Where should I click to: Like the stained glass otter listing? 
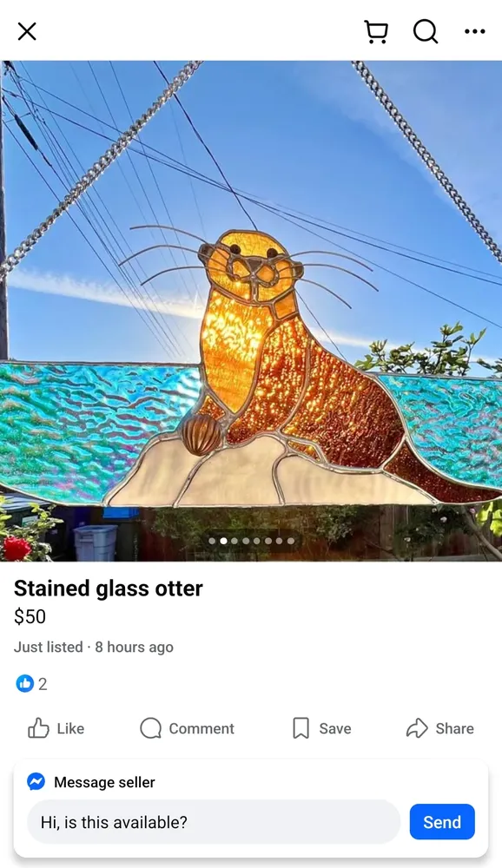point(56,728)
